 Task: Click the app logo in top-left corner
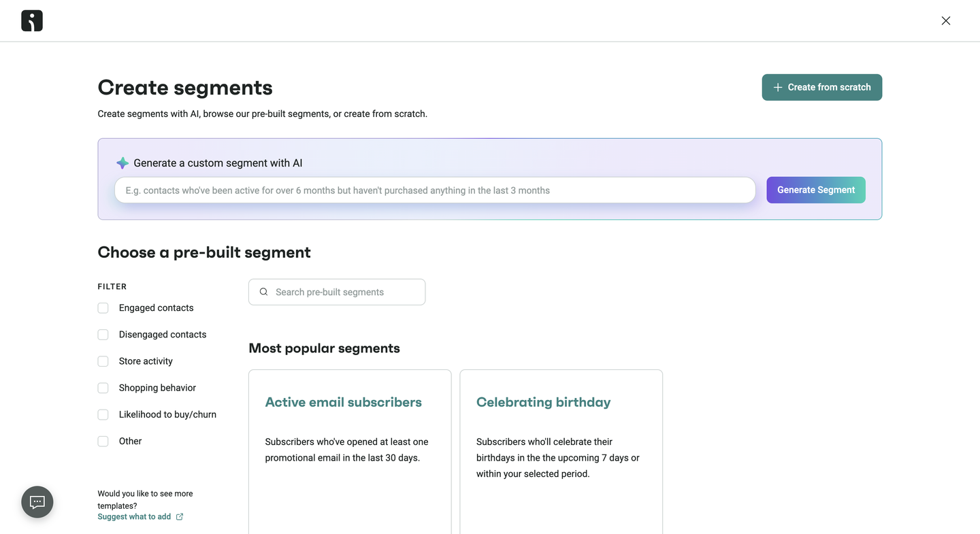(x=32, y=20)
